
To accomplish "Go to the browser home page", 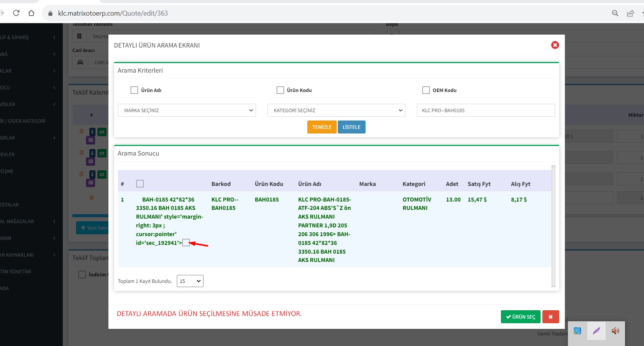I will click(x=31, y=13).
